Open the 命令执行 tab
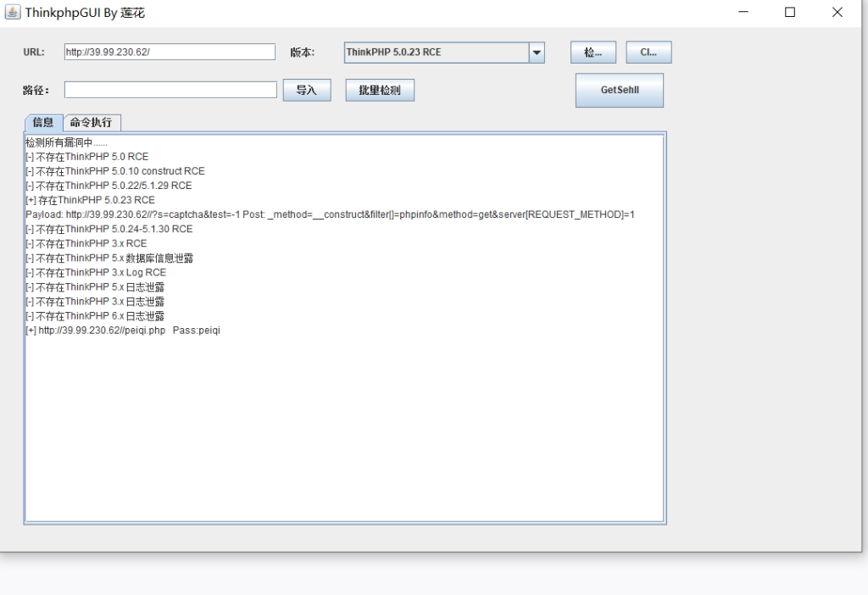The image size is (868, 595). tap(92, 123)
